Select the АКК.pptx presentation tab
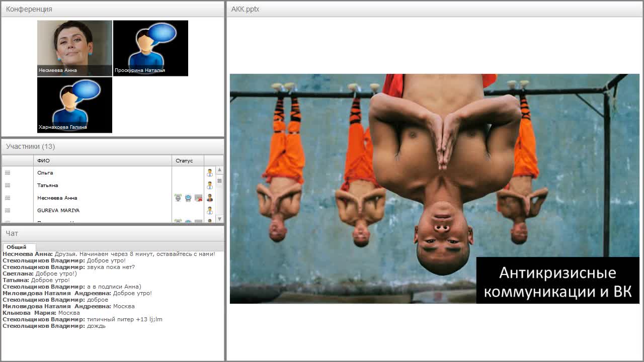The image size is (644, 362). click(245, 9)
